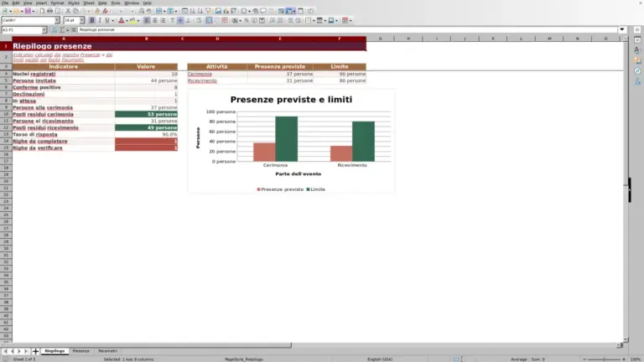Click the font color red A swatch
The height and width of the screenshot is (362, 644).
click(121, 20)
